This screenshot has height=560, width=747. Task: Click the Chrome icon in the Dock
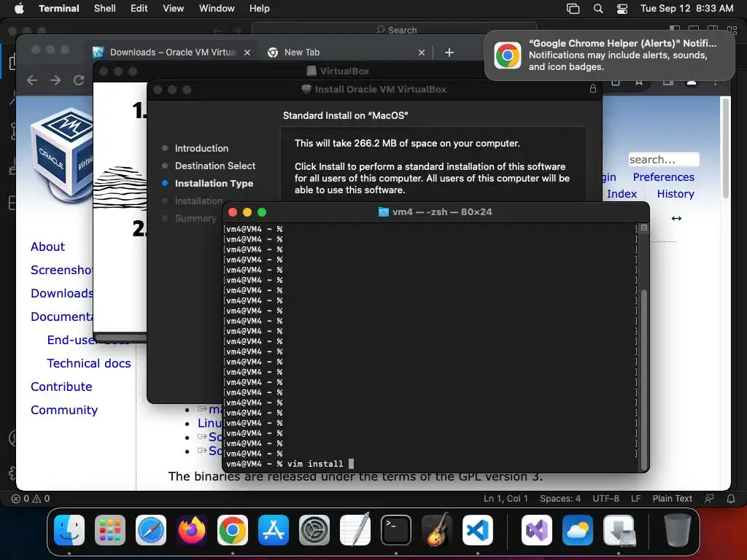(x=233, y=530)
